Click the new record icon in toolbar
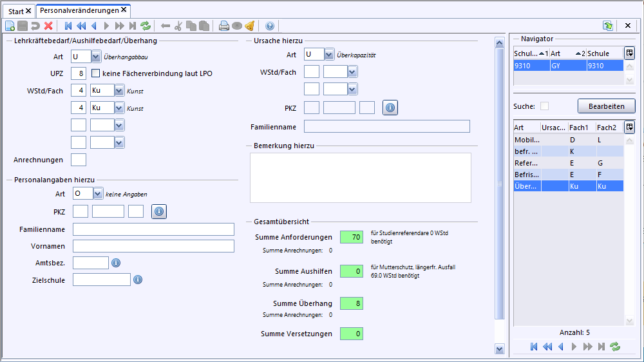 pos(9,26)
